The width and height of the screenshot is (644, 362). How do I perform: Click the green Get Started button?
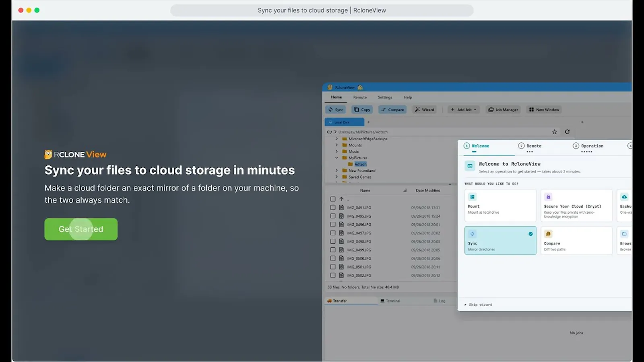click(81, 229)
